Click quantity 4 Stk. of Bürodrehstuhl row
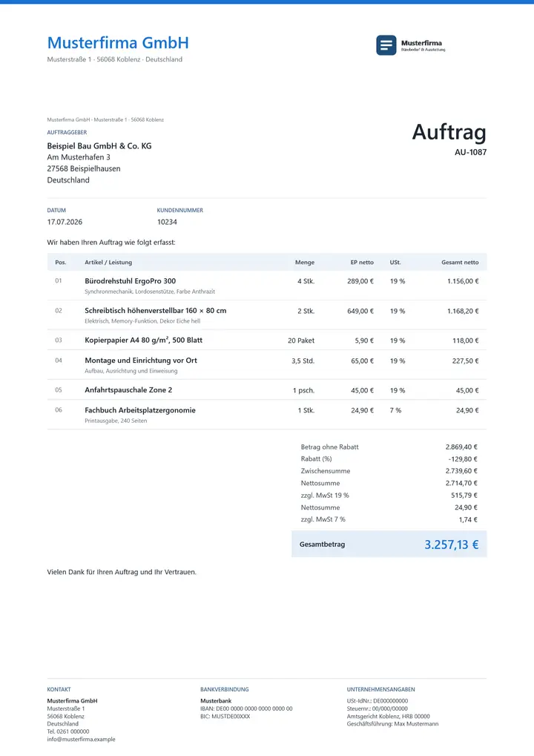The image size is (534, 756). point(306,281)
